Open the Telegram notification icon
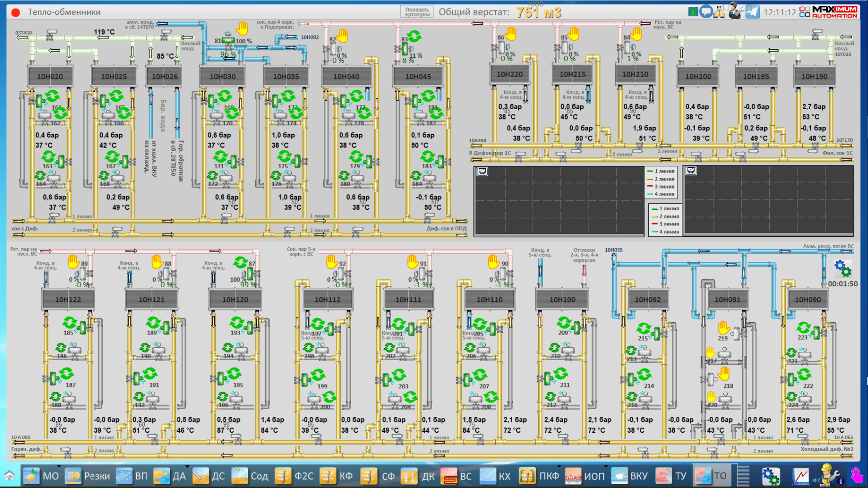The width and height of the screenshot is (868, 488). (x=752, y=12)
